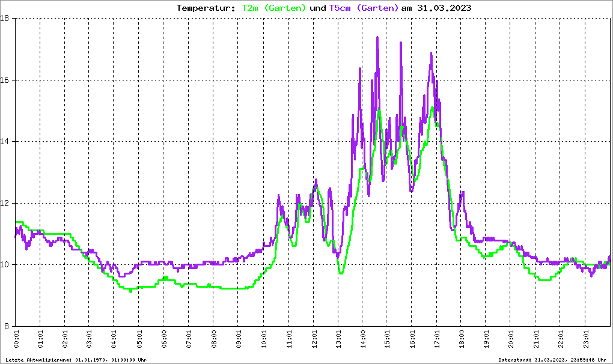Image resolution: width=613 pixels, height=364 pixels.
Task: Click the 10 value on the y-axis
Action: 6,265
